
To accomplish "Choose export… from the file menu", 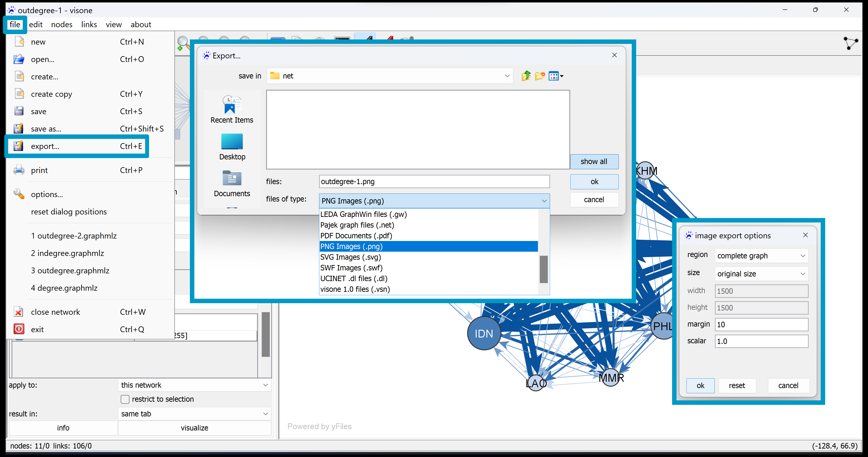I will (77, 146).
